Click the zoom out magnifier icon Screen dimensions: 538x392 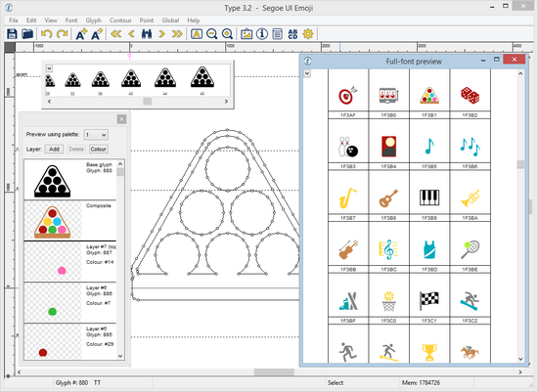coord(212,34)
